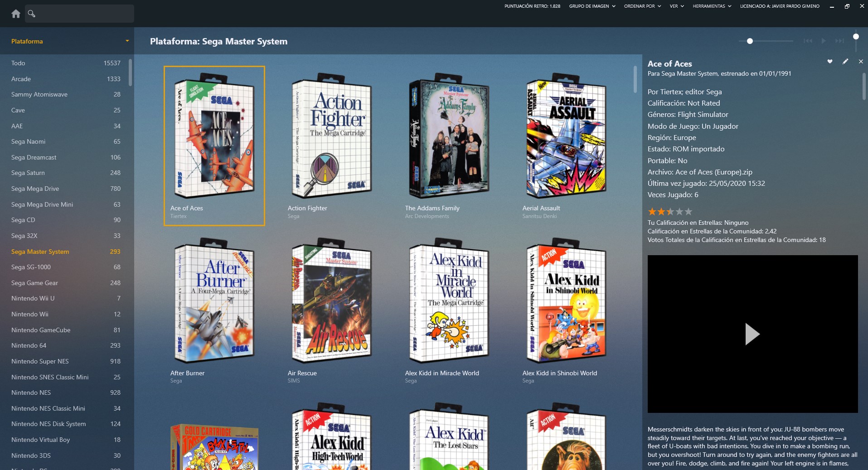This screenshot has height=470, width=868.
Task: Select Nintendo Wii U platform
Action: click(x=66, y=298)
